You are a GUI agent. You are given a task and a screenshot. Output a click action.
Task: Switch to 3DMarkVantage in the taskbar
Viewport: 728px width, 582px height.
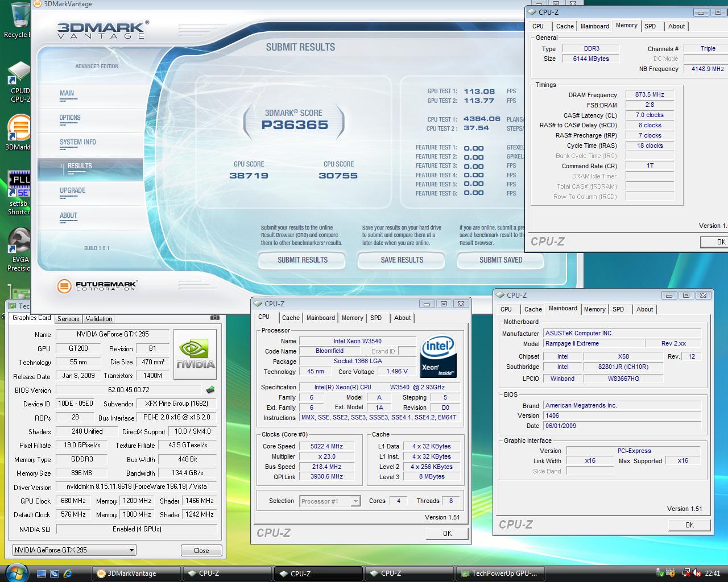point(136,573)
